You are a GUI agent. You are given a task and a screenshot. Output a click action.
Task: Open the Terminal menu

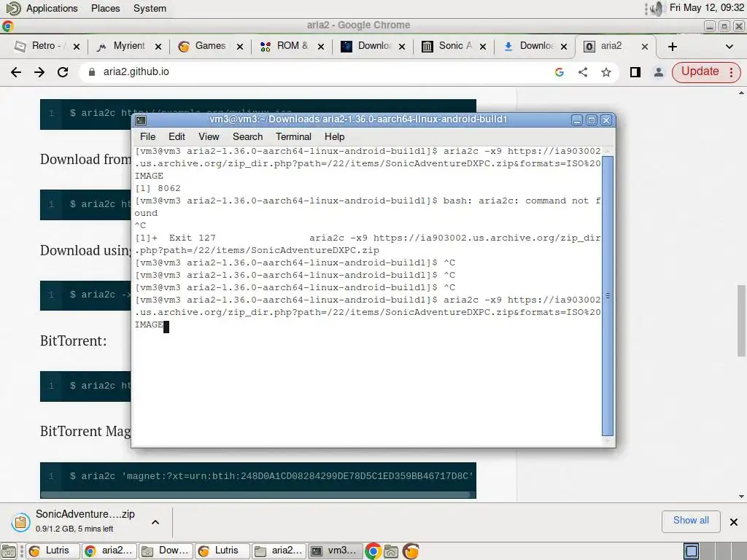pos(293,136)
